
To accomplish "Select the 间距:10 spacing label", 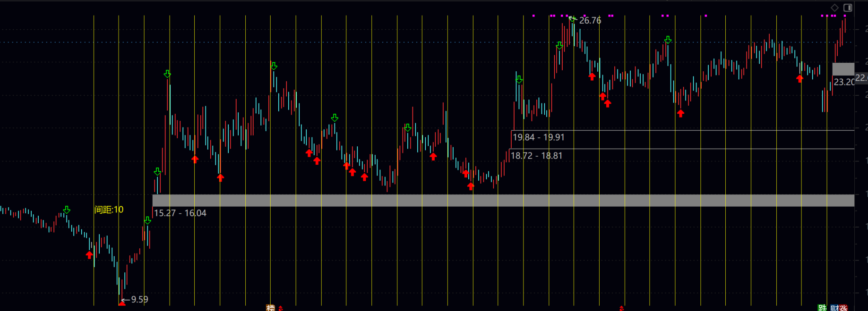I will [x=109, y=210].
